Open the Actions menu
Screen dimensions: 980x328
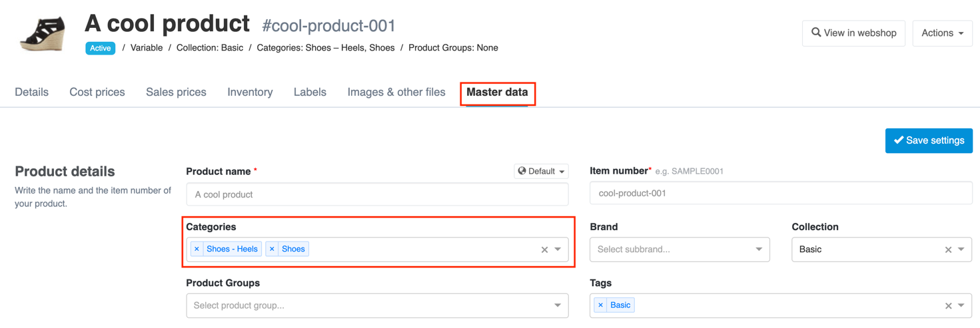pyautogui.click(x=942, y=33)
